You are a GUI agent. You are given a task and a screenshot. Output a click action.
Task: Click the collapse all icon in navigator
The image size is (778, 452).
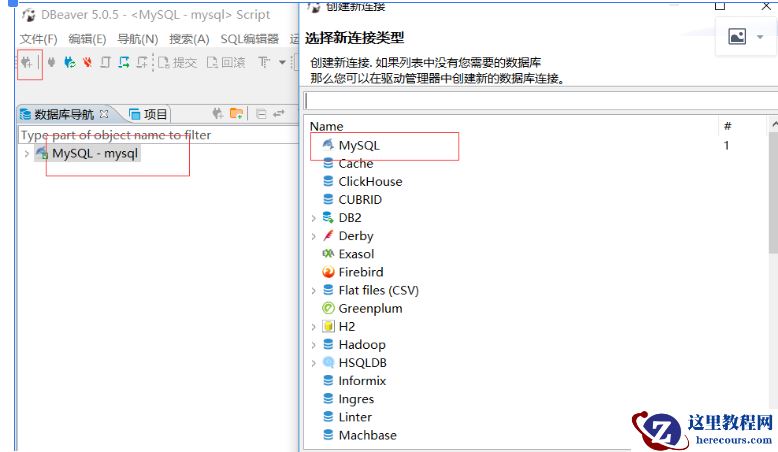pos(261,114)
